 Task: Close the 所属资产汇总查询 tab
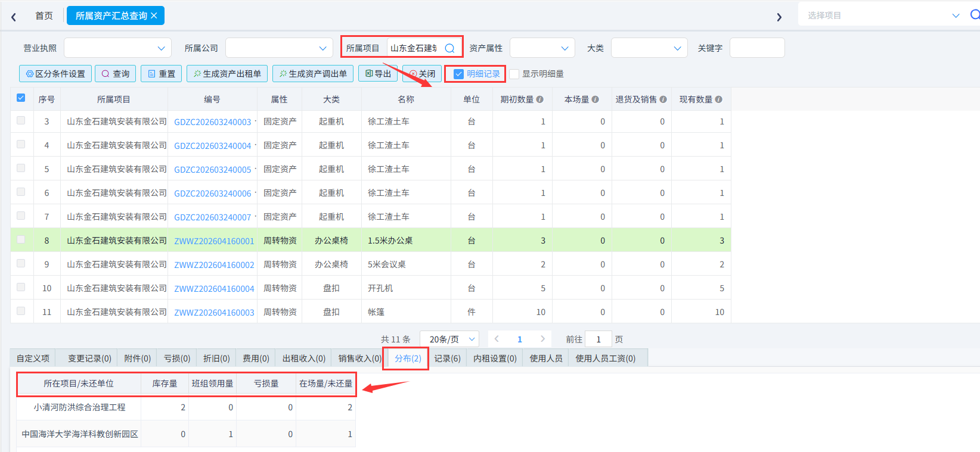pos(154,16)
